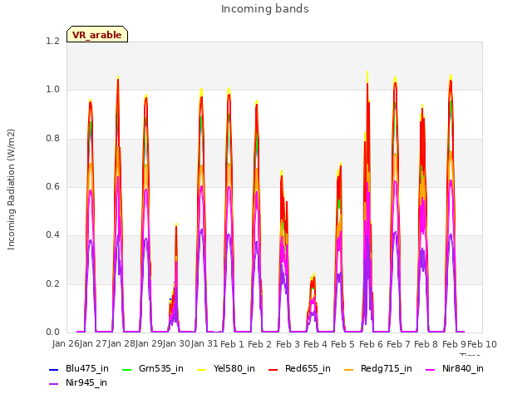
Task: Click the 0.0 y-axis tick label
Action: click(52, 332)
